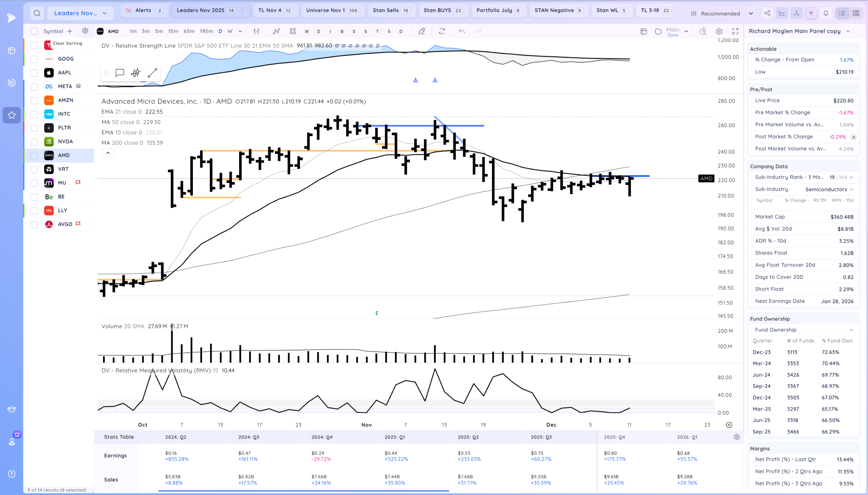This screenshot has height=495, width=868.
Task: Select PLTR in the watchlist
Action: [64, 128]
